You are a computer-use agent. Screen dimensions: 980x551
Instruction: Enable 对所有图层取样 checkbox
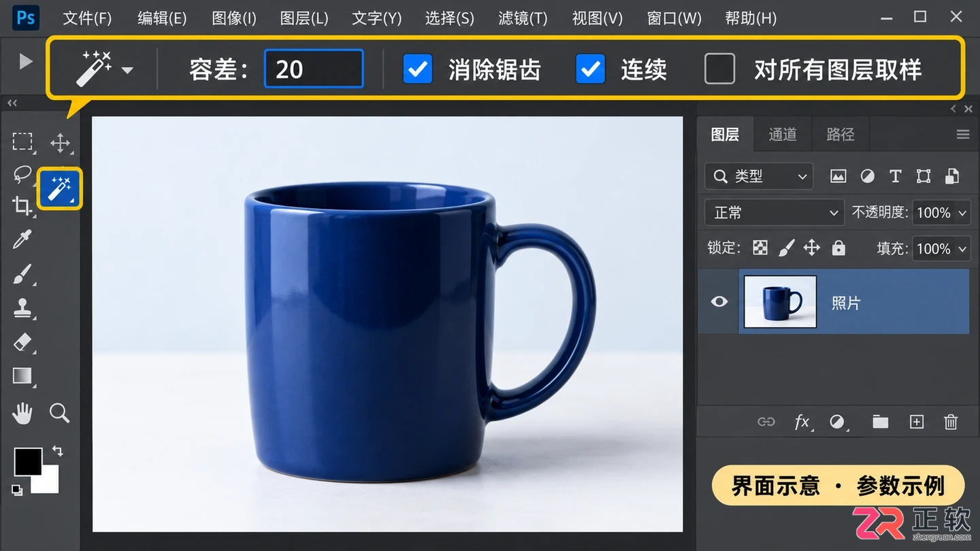[719, 69]
